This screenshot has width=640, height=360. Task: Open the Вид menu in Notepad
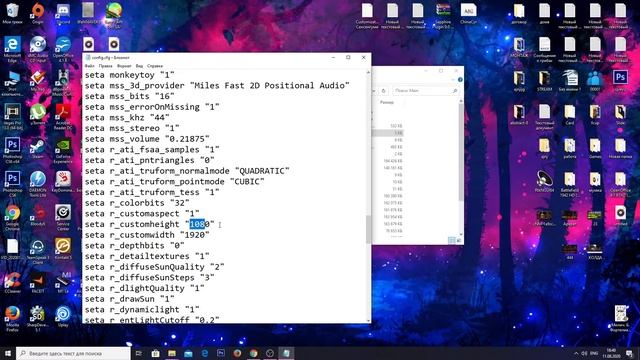coord(139,66)
